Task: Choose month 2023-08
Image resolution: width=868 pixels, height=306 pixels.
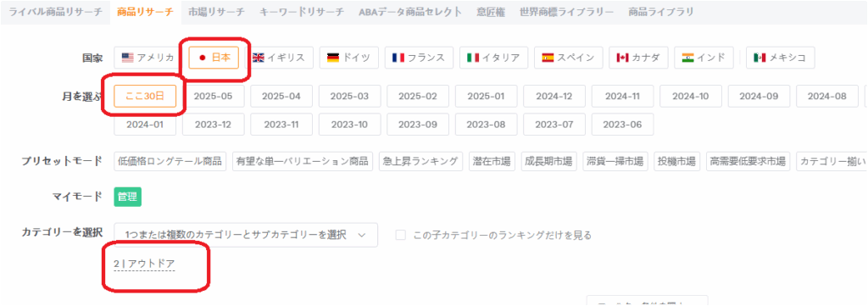Action: coord(486,125)
